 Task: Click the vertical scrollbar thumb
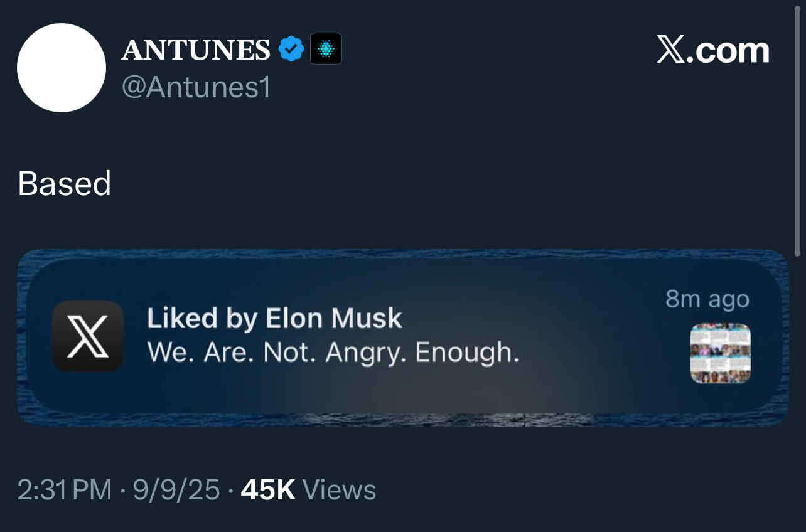(798, 125)
